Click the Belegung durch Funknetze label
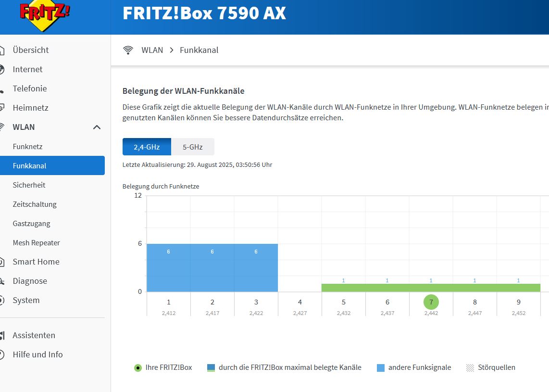This screenshot has height=392, width=549. (x=161, y=186)
